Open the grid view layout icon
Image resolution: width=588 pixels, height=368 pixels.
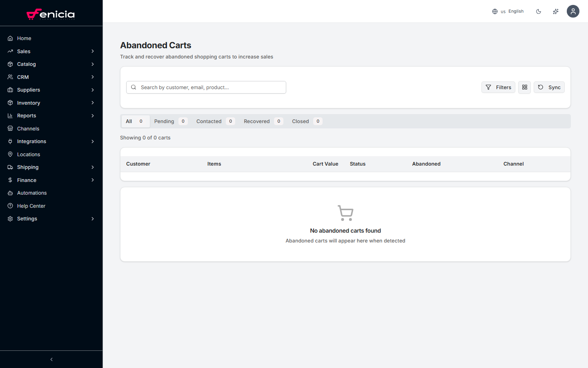tap(524, 87)
